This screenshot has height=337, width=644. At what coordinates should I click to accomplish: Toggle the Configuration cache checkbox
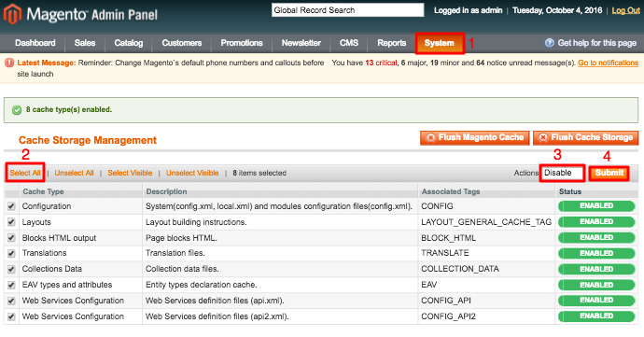pyautogui.click(x=11, y=206)
